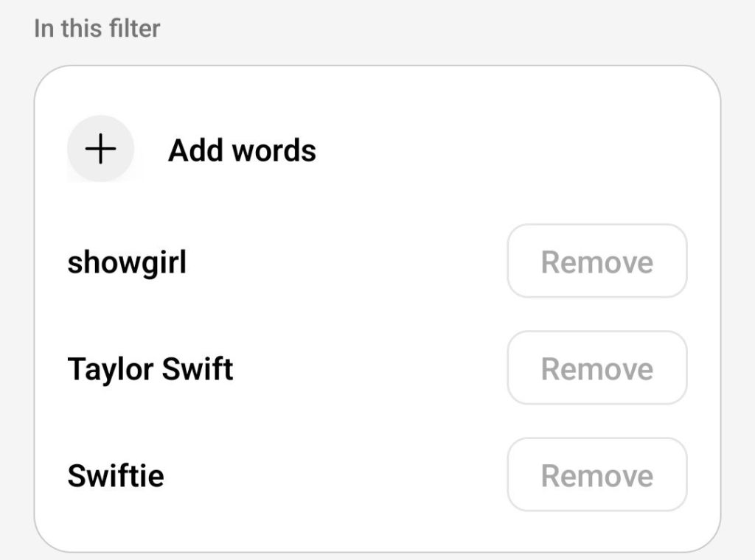Select the "Taylor Swift" filter word
755x560 pixels.
(150, 368)
